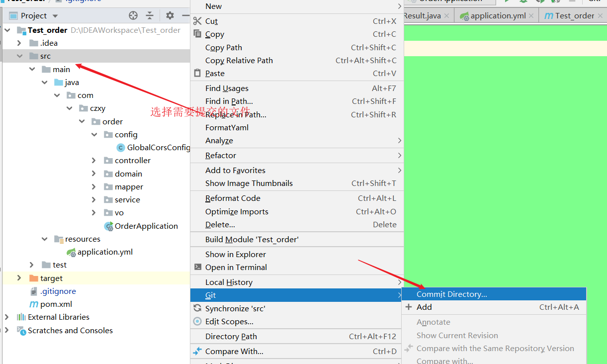
Task: Select Copy Path menu item
Action: pyautogui.click(x=296, y=47)
